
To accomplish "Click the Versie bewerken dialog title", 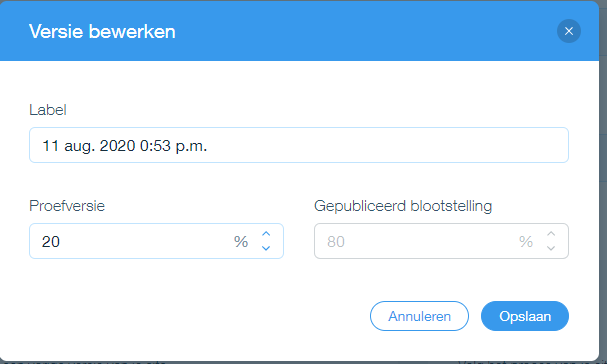I will (x=102, y=31).
